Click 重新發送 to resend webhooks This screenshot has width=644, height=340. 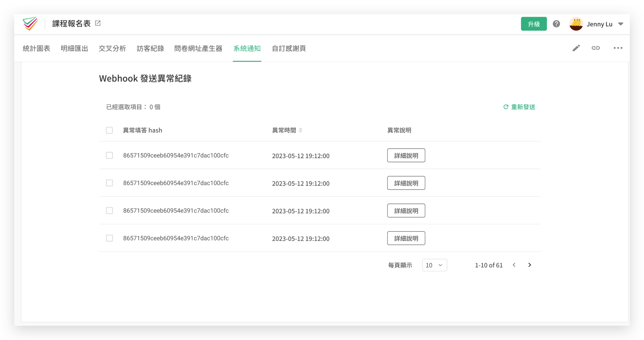point(519,107)
